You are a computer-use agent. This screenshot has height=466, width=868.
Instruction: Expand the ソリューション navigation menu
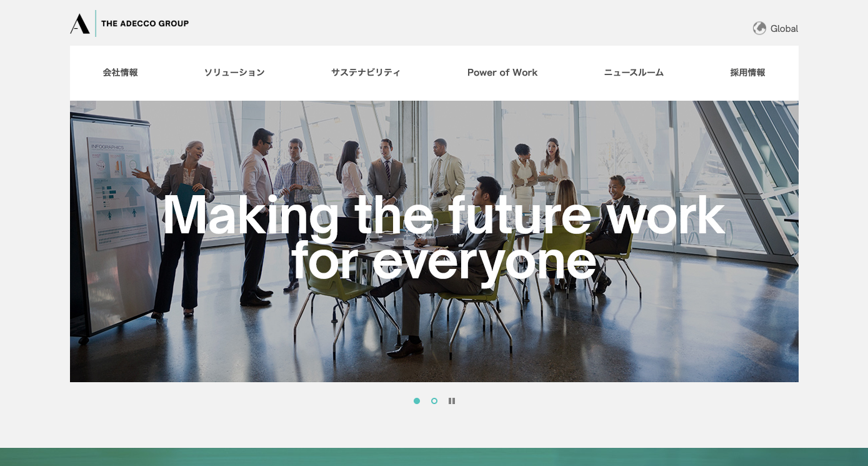point(234,73)
